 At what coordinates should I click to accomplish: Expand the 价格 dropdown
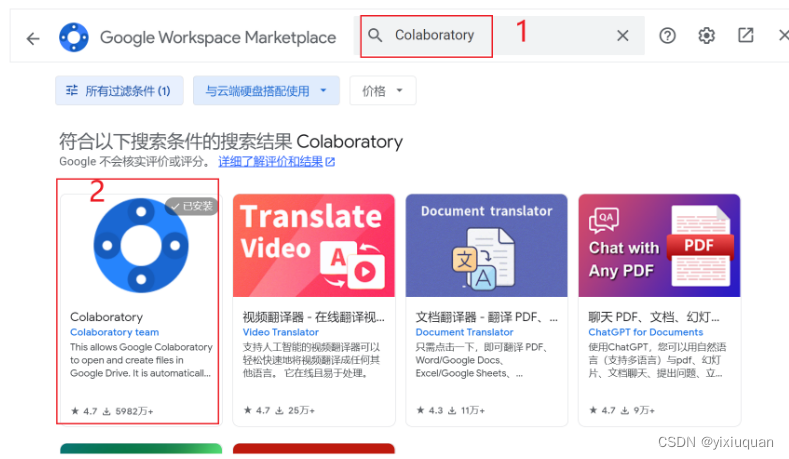[382, 91]
